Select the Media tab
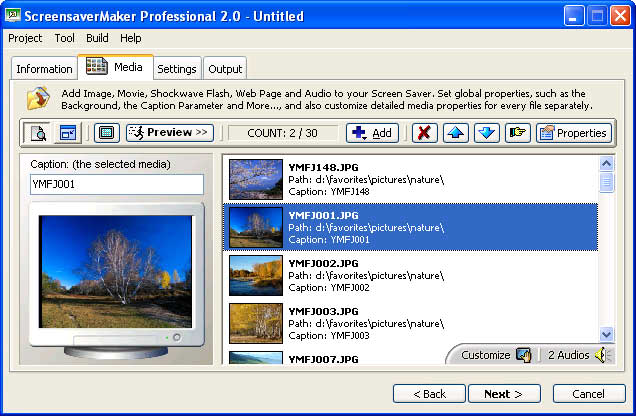The image size is (636, 416). 116,67
